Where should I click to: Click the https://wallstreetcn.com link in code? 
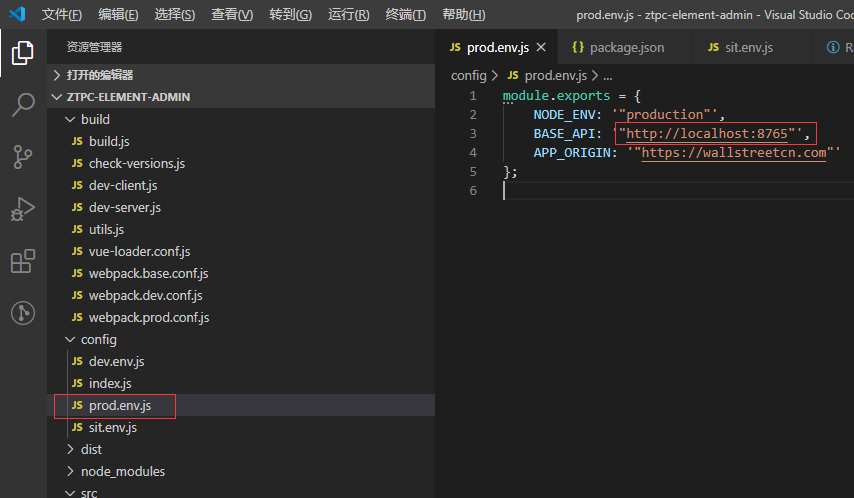pos(734,153)
